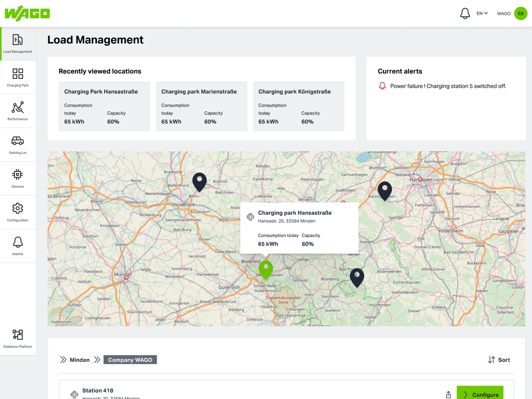Go to Performance in the sidebar

coord(18,111)
